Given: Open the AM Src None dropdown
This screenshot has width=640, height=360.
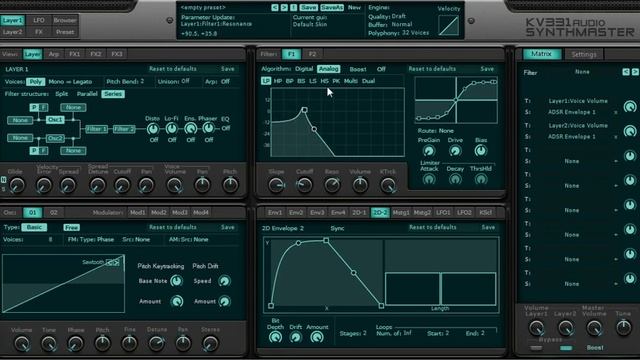Looking at the screenshot, I should pos(201,240).
